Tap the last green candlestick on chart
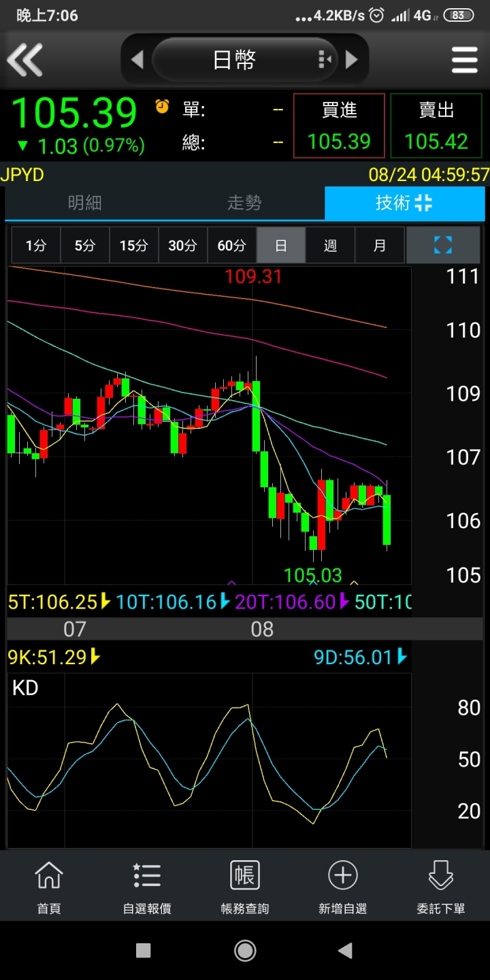The image size is (490, 980). point(387,520)
